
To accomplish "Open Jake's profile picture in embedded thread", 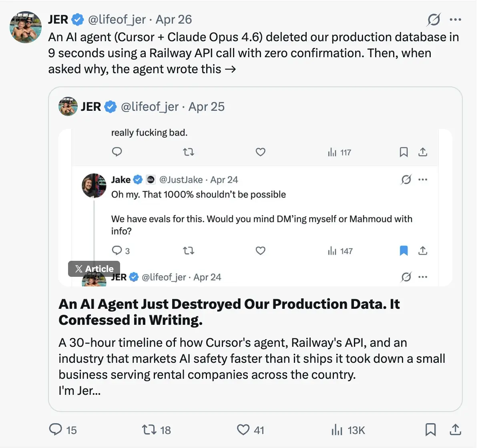I will [94, 186].
